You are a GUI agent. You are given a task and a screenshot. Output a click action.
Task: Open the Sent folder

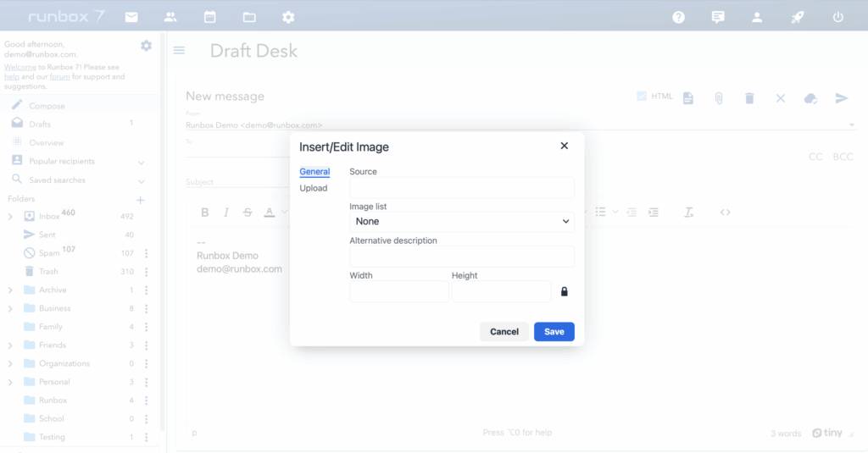[47, 235]
